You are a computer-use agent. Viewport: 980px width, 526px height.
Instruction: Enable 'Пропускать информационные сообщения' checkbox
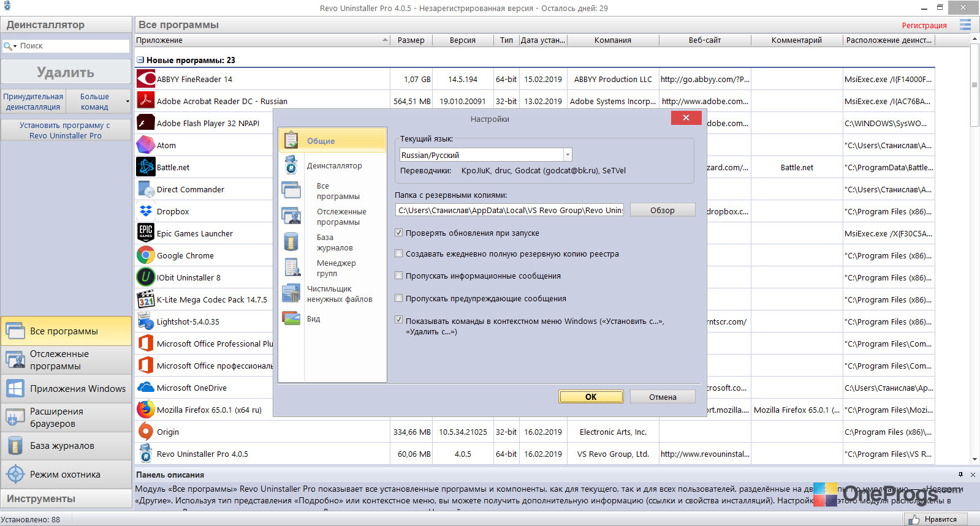coord(399,276)
